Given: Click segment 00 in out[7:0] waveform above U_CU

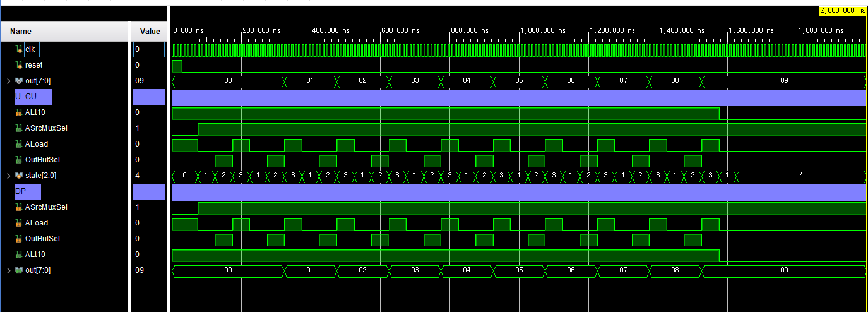Looking at the screenshot, I should [x=229, y=81].
